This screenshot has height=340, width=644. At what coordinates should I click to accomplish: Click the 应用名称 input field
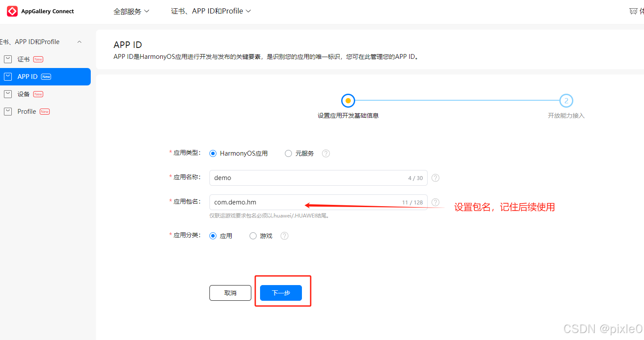pyautogui.click(x=319, y=178)
